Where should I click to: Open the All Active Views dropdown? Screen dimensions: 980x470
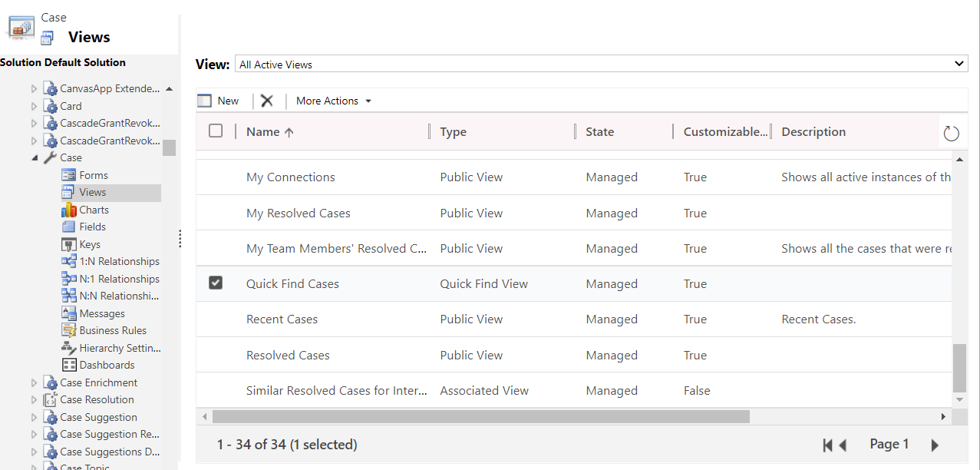(959, 65)
